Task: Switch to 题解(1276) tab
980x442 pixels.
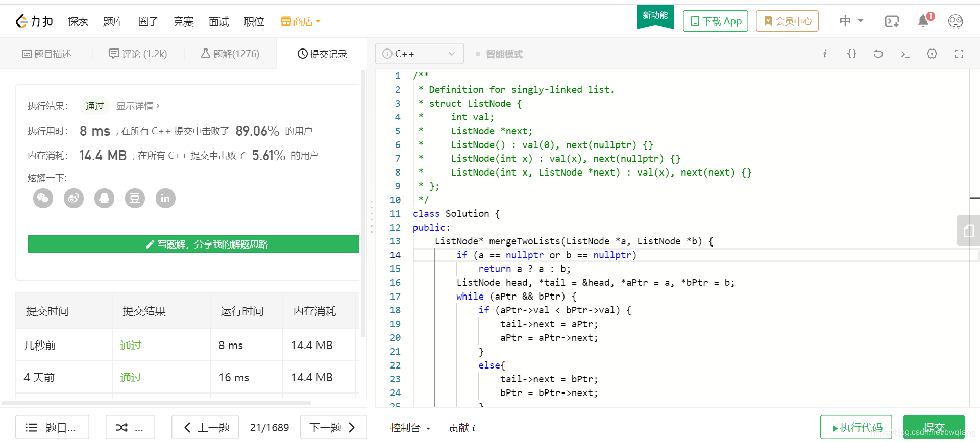Action: pos(230,54)
